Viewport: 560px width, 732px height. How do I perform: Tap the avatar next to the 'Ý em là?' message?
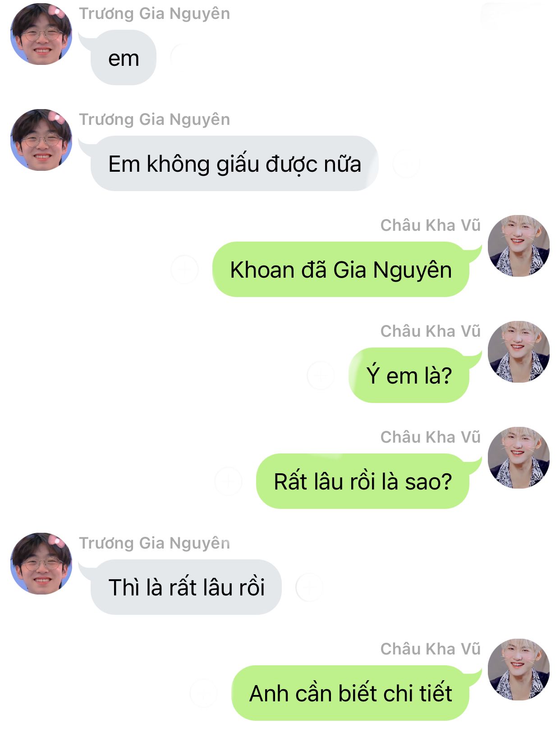pos(519,352)
